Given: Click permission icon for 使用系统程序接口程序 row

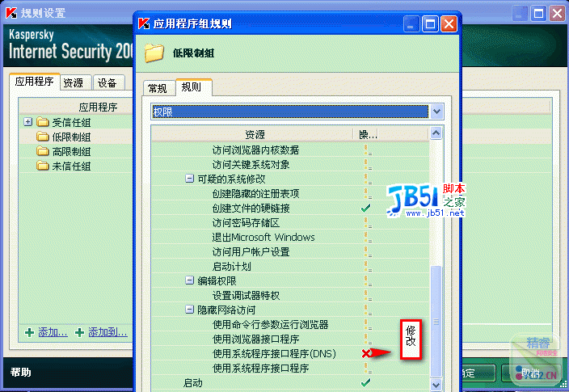Looking at the screenshot, I should (368, 368).
